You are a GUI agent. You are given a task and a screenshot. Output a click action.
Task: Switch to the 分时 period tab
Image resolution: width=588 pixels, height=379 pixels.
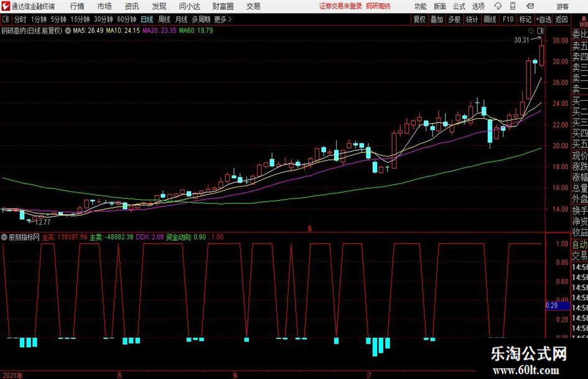click(x=20, y=19)
